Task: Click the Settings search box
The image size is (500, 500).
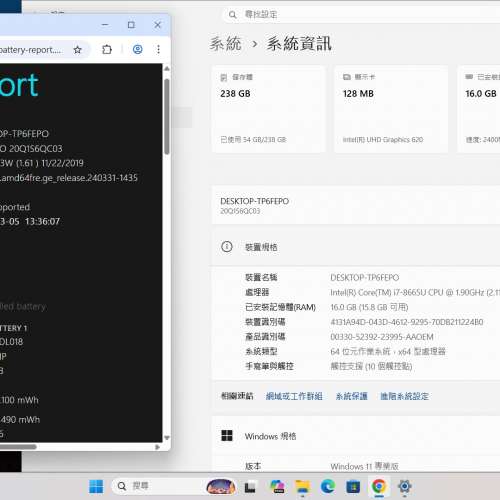Action: (362, 14)
